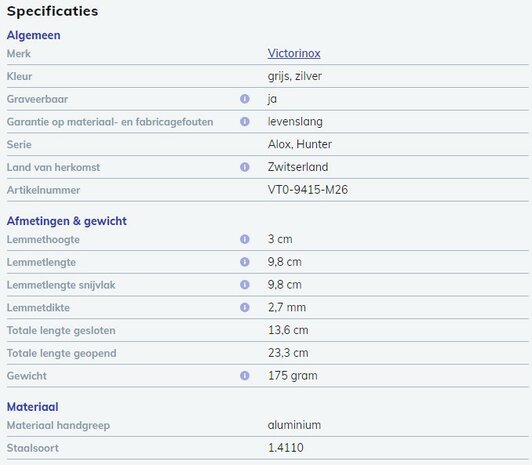532x465 pixels.
Task: Select the Algemeen section heading
Action: (34, 35)
